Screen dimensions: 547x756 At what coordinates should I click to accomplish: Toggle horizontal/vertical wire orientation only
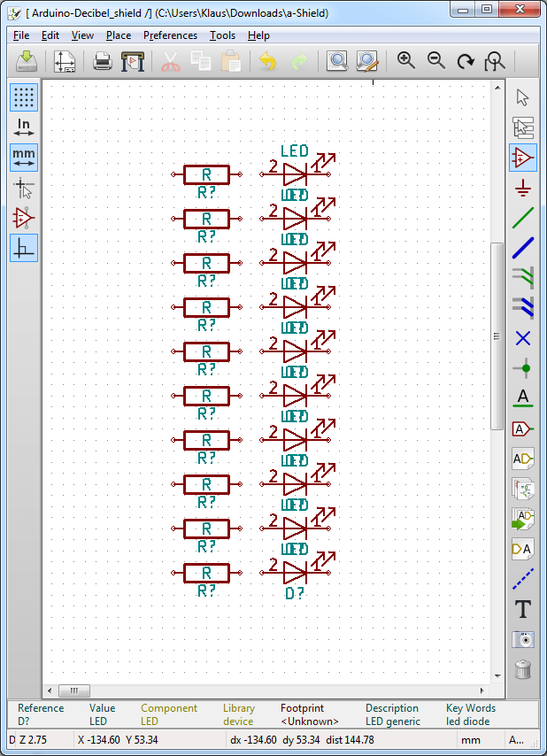(x=24, y=248)
